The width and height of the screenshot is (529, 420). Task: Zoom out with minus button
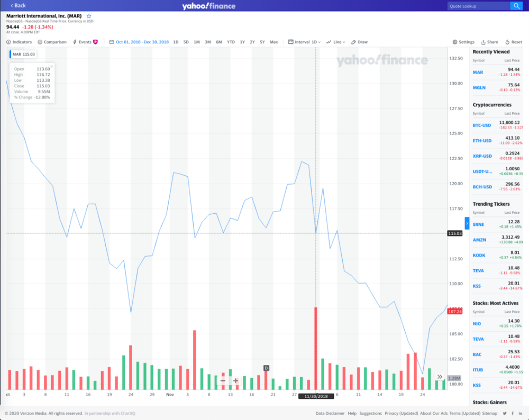(x=223, y=381)
